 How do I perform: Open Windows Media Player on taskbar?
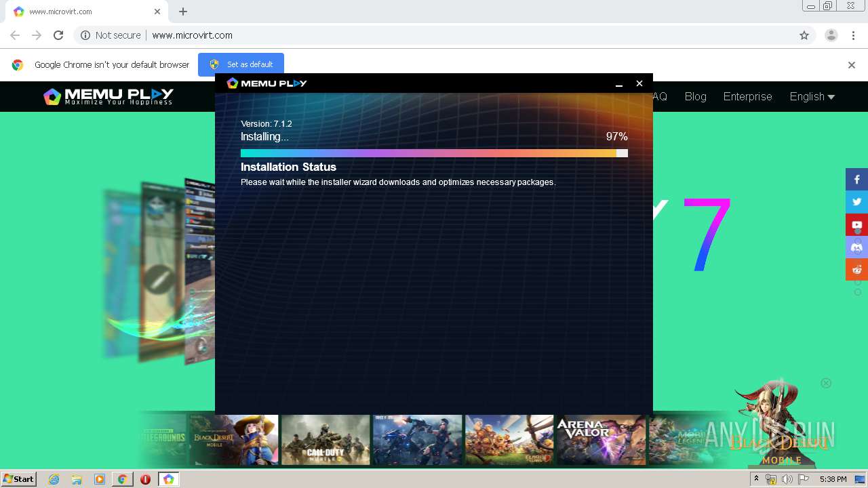pyautogui.click(x=100, y=479)
